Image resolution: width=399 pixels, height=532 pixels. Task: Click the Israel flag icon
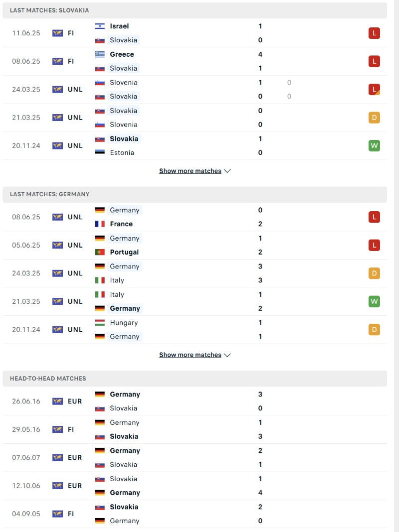pos(101,26)
